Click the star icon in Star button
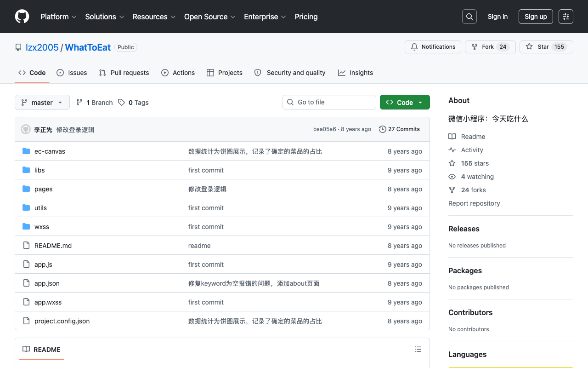588x368 pixels. [x=529, y=47]
